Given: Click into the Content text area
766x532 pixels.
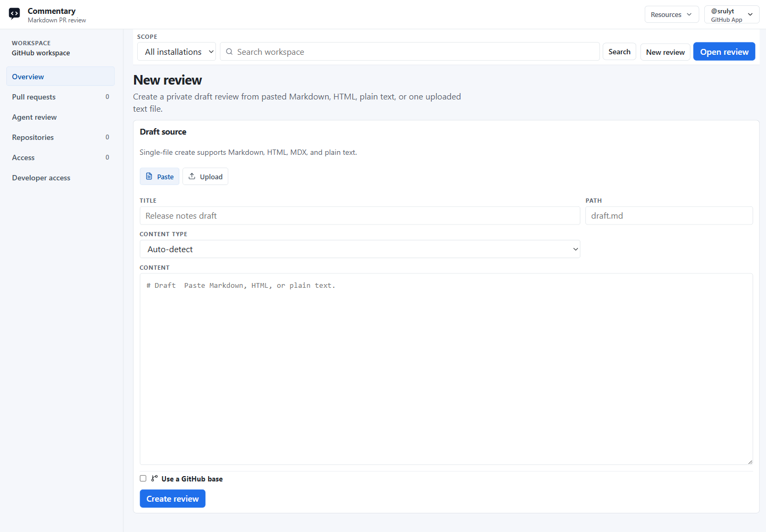Looking at the screenshot, I should (446, 369).
